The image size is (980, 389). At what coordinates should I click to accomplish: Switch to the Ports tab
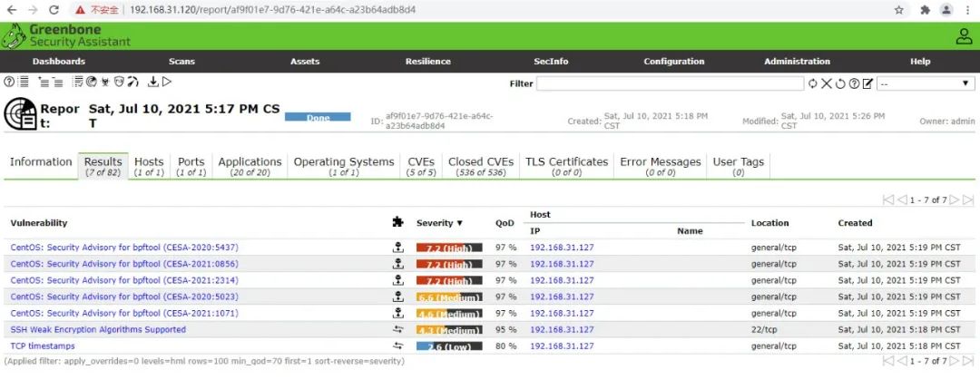[191, 166]
